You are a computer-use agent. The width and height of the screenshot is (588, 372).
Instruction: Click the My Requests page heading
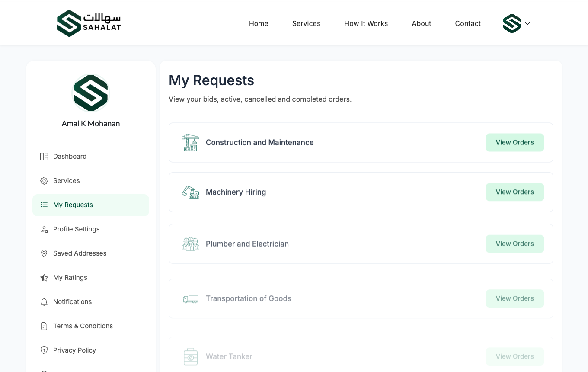click(211, 80)
